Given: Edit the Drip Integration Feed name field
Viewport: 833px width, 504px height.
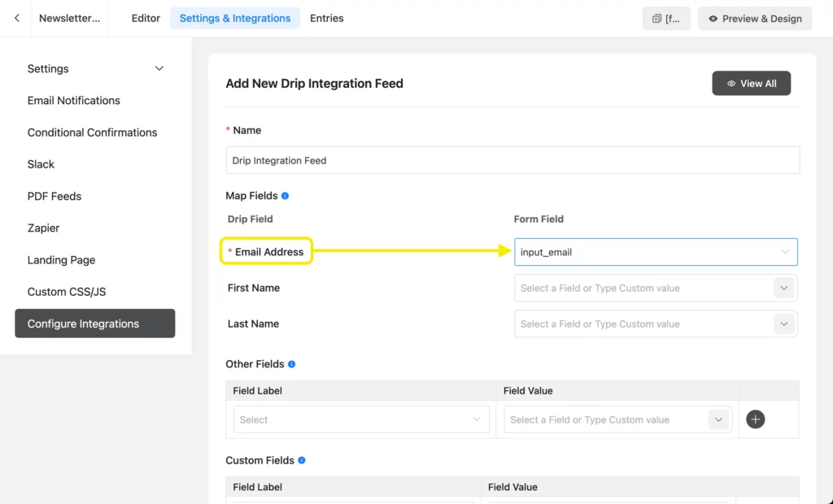Looking at the screenshot, I should pos(512,160).
